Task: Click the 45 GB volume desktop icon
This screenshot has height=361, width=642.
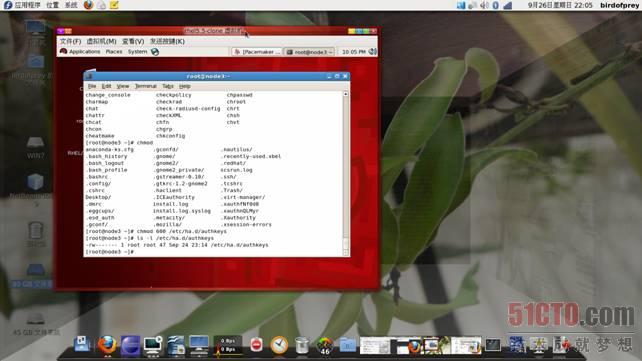Action: 36,318
